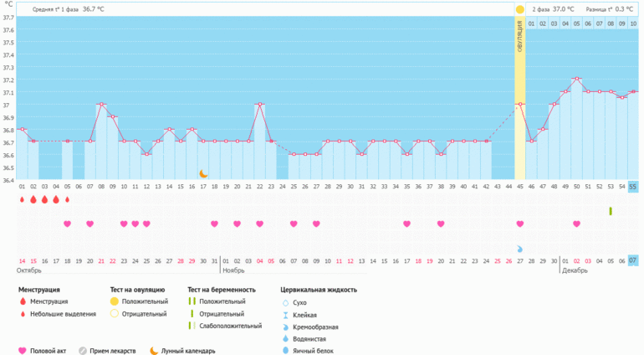Click the '2 фаза 37.0 °C' header label
The height and width of the screenshot is (355, 644).
coord(552,9)
